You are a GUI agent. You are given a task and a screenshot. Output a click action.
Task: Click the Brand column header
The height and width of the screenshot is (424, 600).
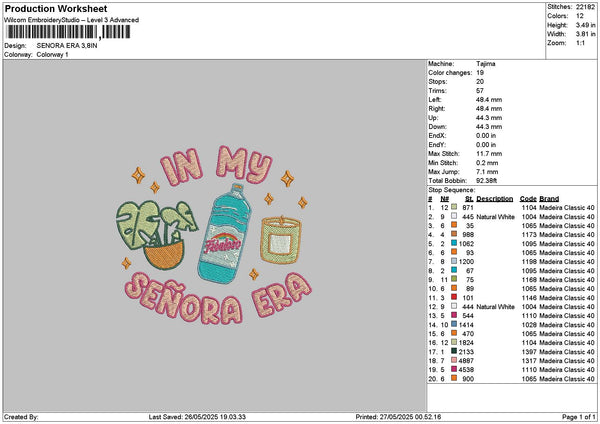[x=549, y=198]
